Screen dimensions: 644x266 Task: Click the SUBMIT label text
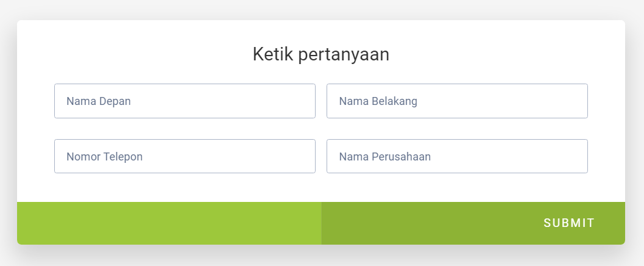pos(569,223)
